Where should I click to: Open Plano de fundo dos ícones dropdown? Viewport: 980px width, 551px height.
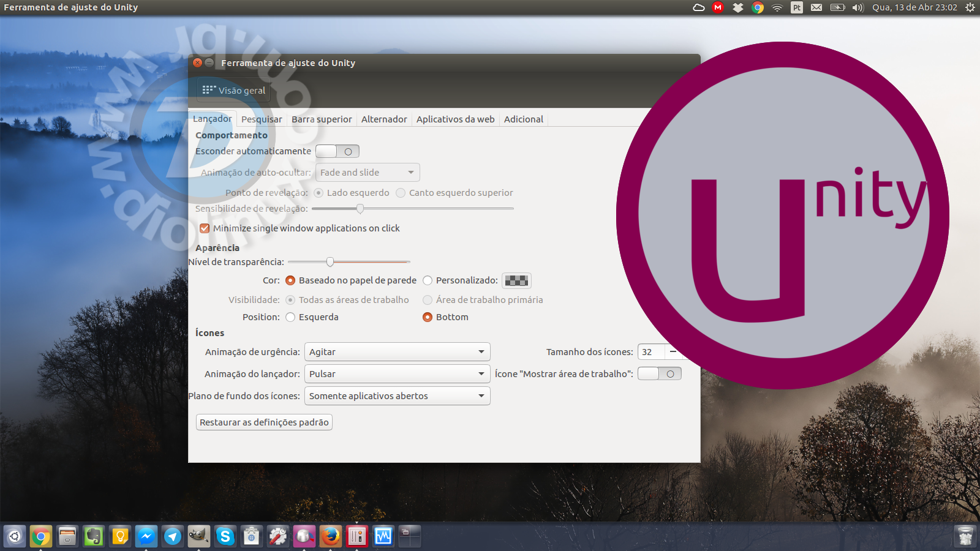coord(398,396)
